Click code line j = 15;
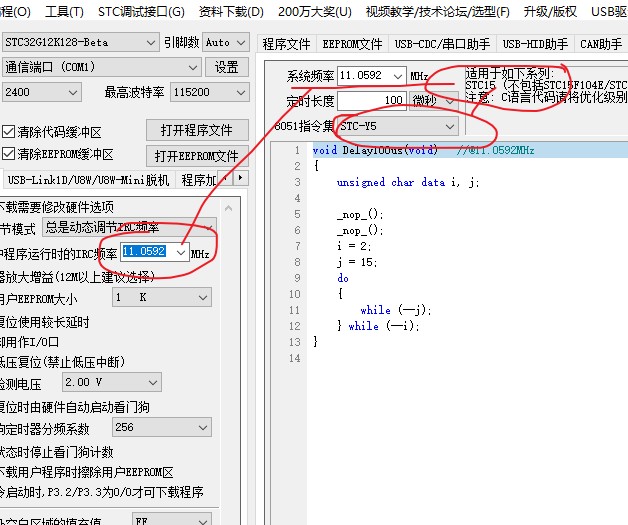Screen dimensions: 628x525 (x=357, y=262)
